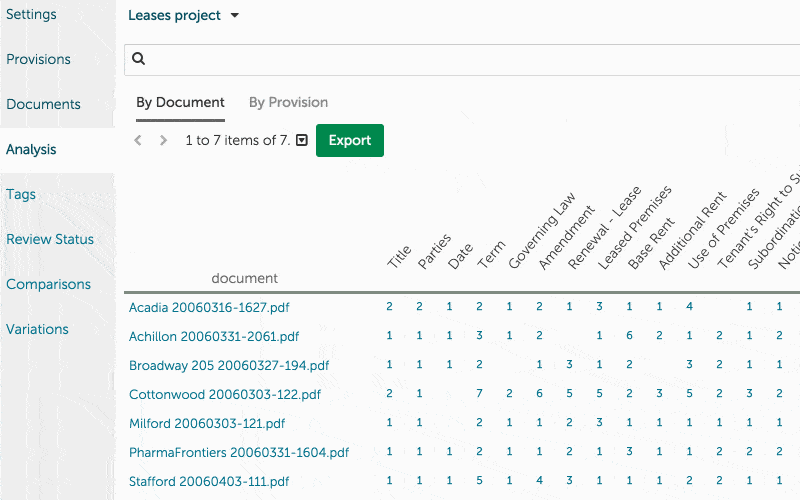This screenshot has height=500, width=800.
Task: Click the Leased Premises column header
Action: (634, 228)
